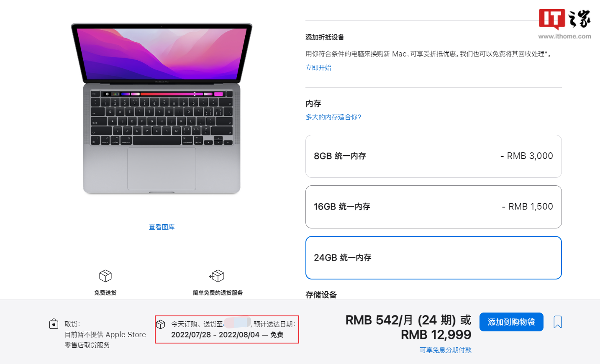Click the free shipping box icon

click(105, 276)
